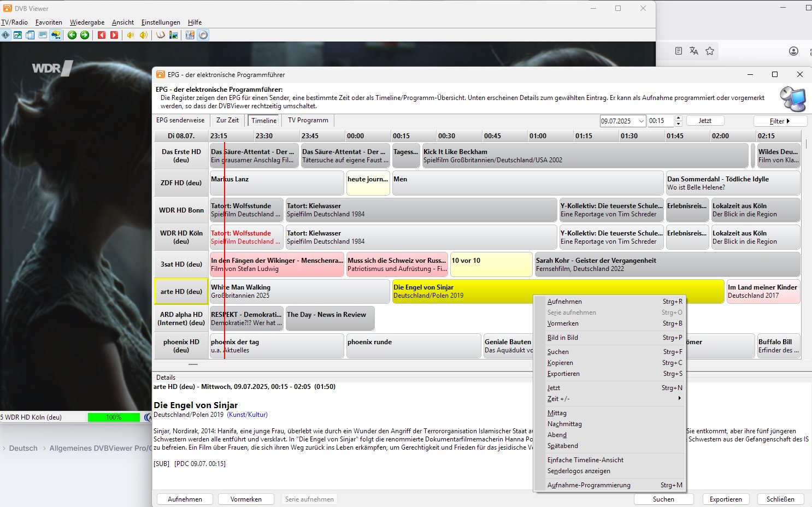Screen dimensions: 812x507
Task: Click the green left arrow toolbar icon
Action: pos(72,35)
